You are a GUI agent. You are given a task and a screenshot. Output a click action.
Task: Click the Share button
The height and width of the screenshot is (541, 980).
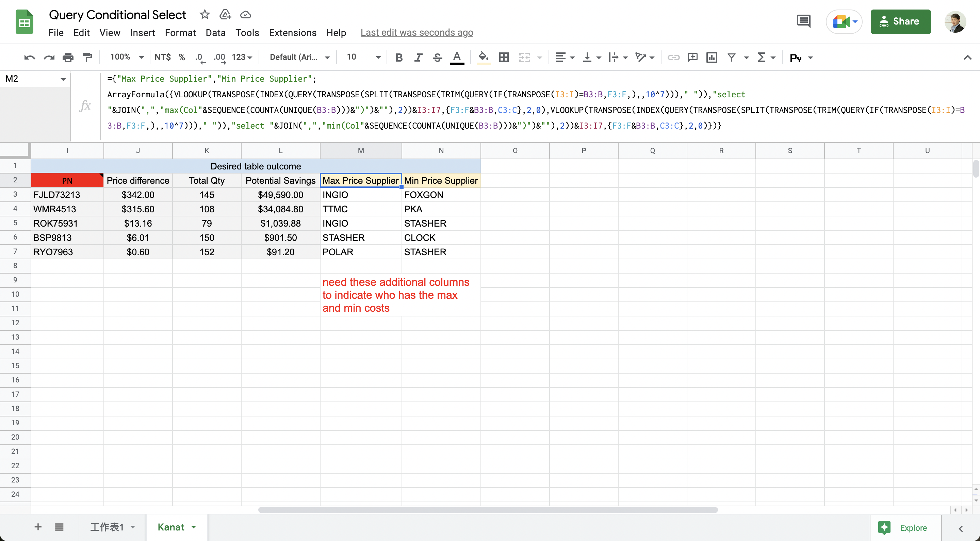900,22
